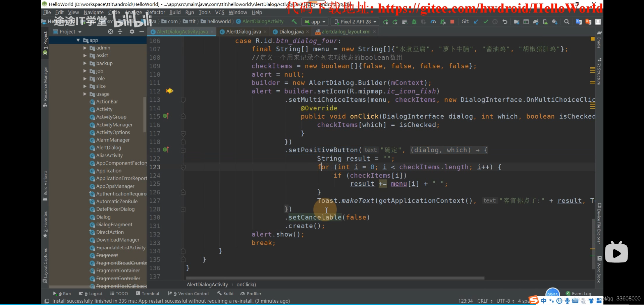Viewport: 644px width, 305px height.
Task: Open the Gradle side panel
Action: [599, 40]
